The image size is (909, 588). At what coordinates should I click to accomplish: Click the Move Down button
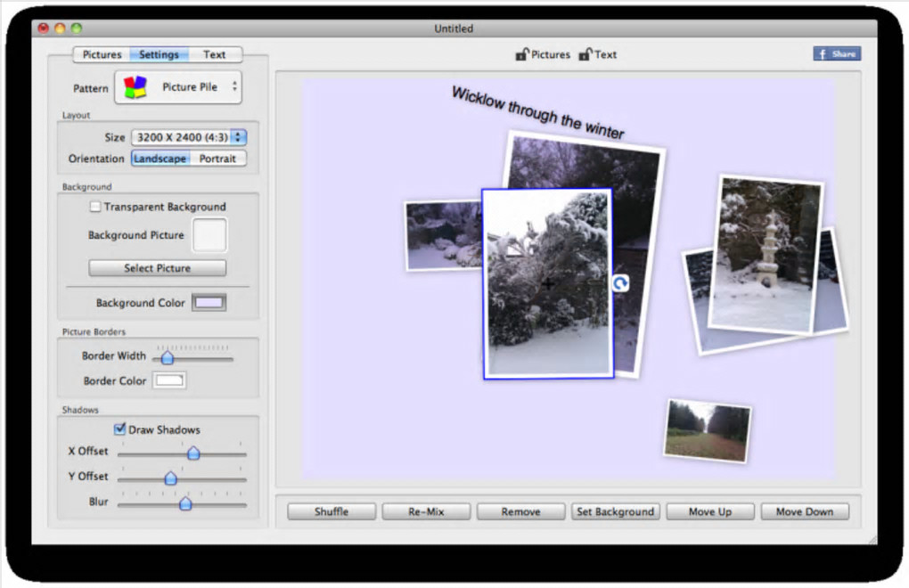[x=805, y=511]
